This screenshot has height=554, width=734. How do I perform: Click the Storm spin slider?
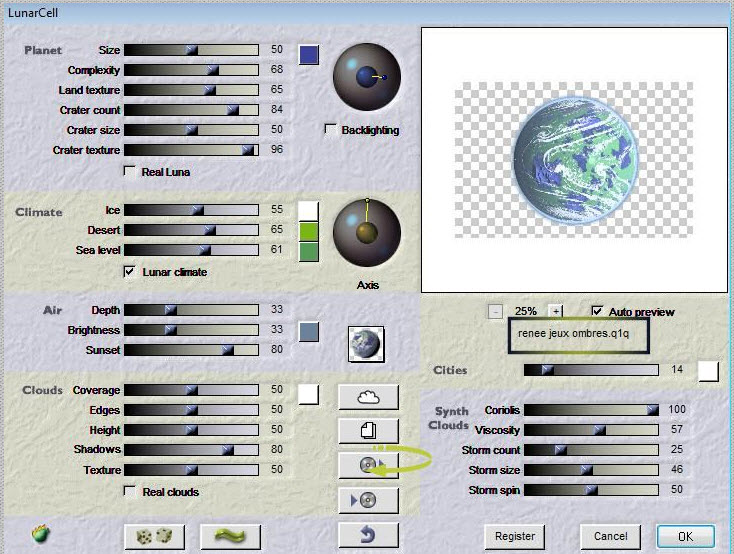[591, 490]
